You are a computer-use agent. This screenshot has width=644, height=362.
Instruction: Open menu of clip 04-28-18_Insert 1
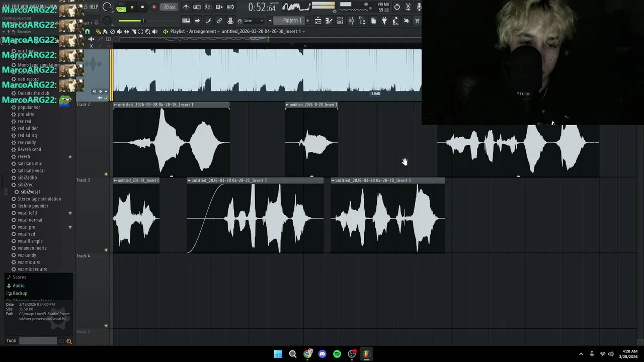pos(116,105)
